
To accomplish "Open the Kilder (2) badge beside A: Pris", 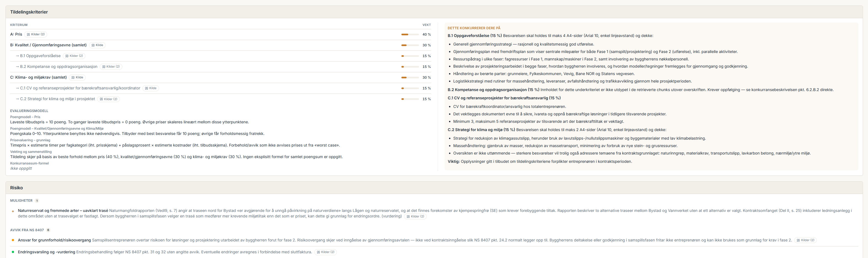I will pos(36,34).
